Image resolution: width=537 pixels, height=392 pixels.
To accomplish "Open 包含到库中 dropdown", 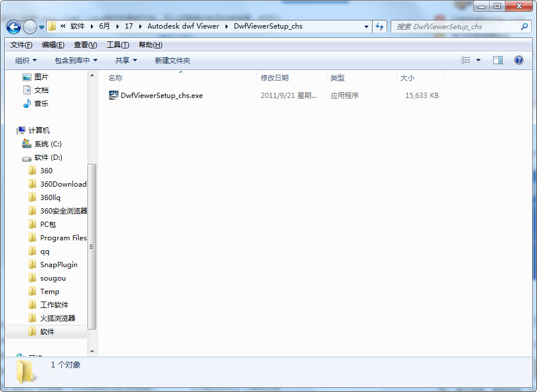I will (76, 60).
